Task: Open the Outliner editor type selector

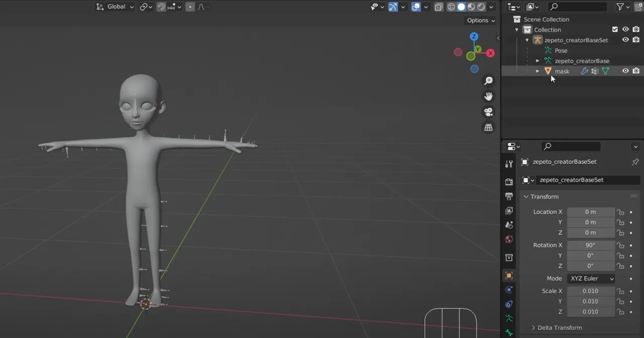Action: [513, 7]
